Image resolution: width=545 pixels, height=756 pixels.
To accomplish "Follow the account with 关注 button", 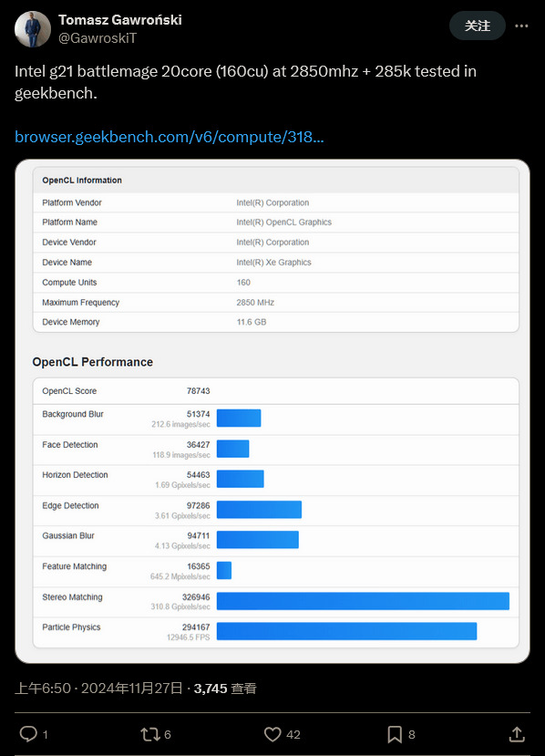I will tap(477, 26).
